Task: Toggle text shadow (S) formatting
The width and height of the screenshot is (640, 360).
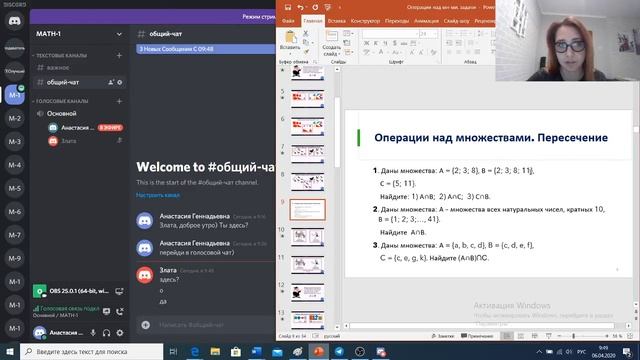Action: pyautogui.click(x=394, y=43)
